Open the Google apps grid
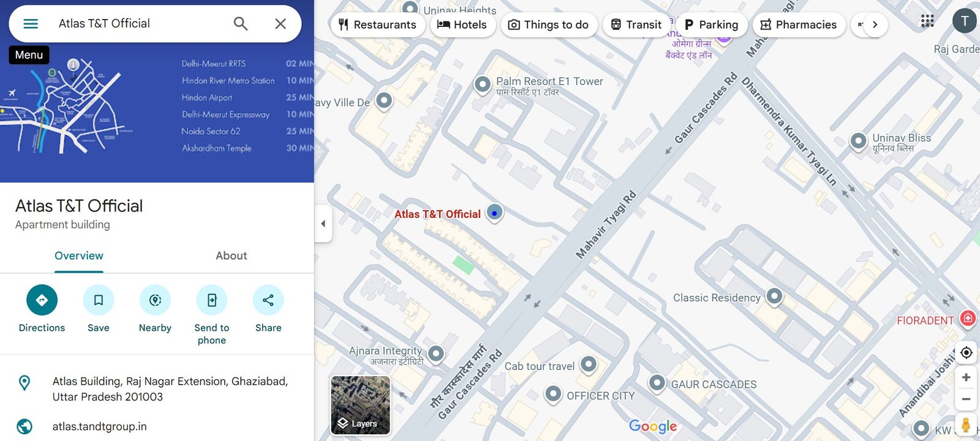Screen dimensions: 980x441 (x=927, y=21)
